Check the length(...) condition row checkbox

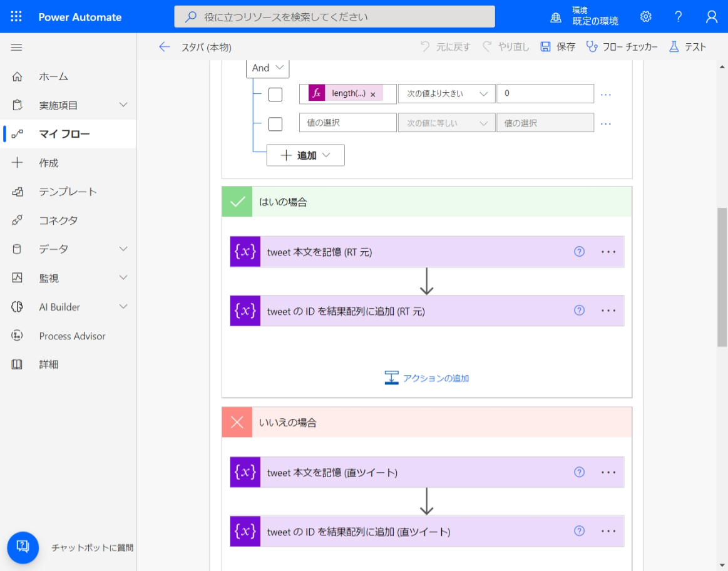pyautogui.click(x=275, y=95)
